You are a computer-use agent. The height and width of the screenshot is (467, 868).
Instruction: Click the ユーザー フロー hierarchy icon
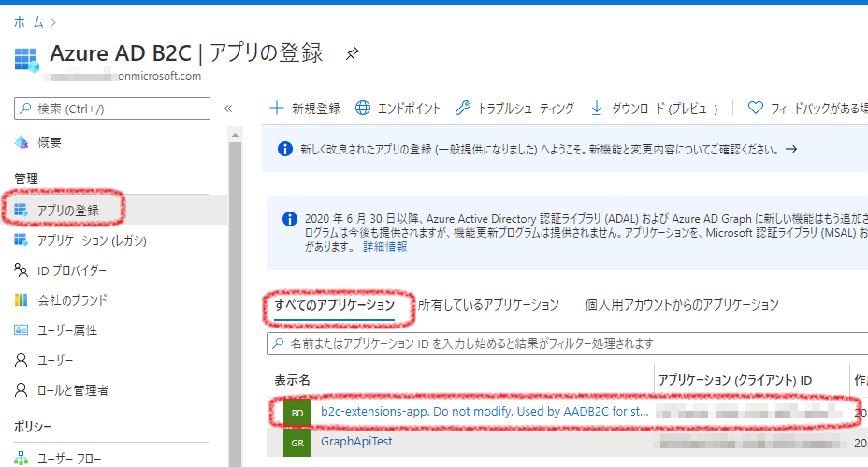[21, 459]
